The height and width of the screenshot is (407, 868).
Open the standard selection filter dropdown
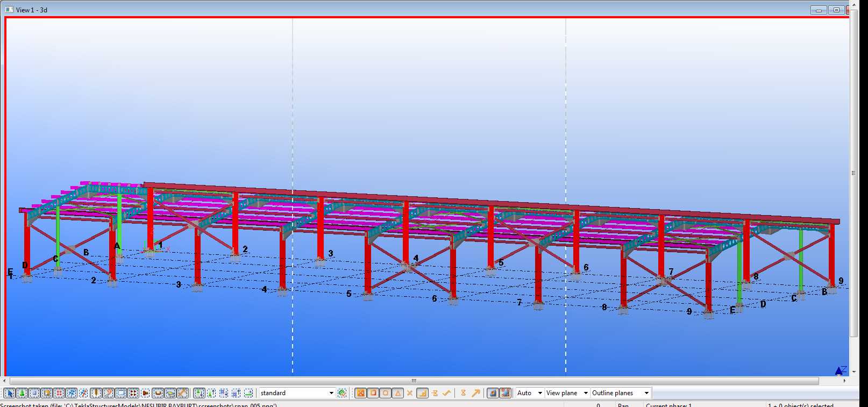tap(297, 393)
